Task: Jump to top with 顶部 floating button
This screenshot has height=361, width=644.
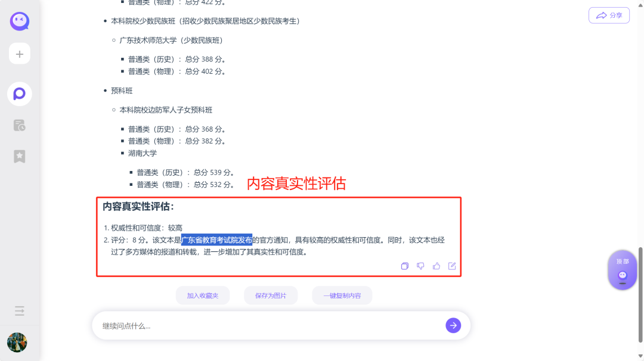Action: pyautogui.click(x=622, y=270)
